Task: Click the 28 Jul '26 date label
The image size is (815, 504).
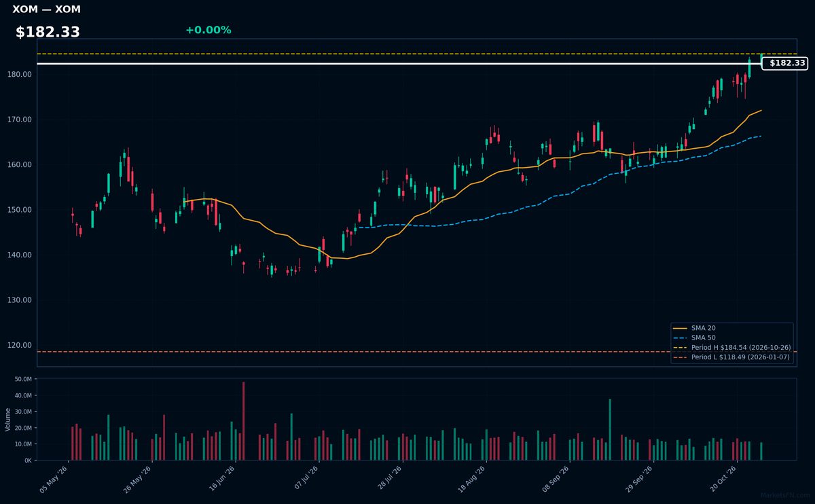Action: tap(388, 480)
